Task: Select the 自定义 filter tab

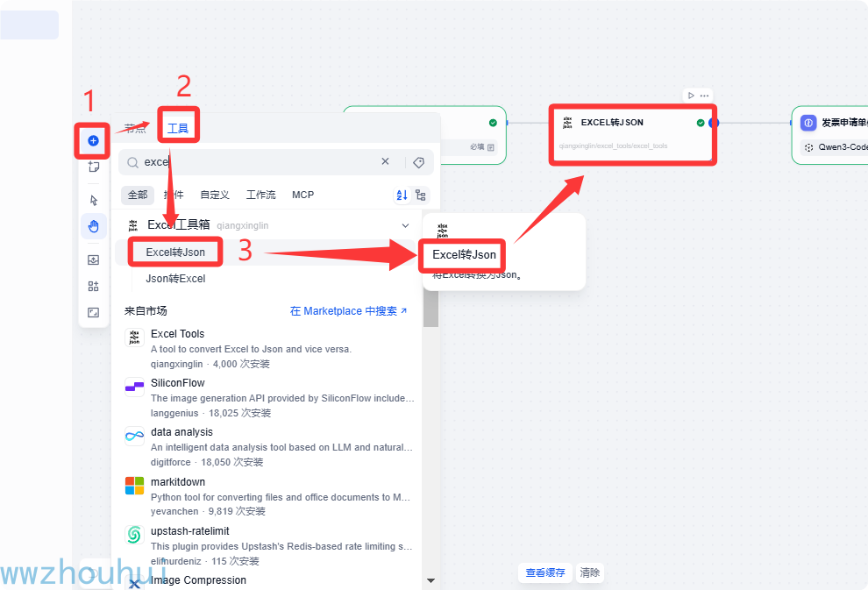Action: 215,195
